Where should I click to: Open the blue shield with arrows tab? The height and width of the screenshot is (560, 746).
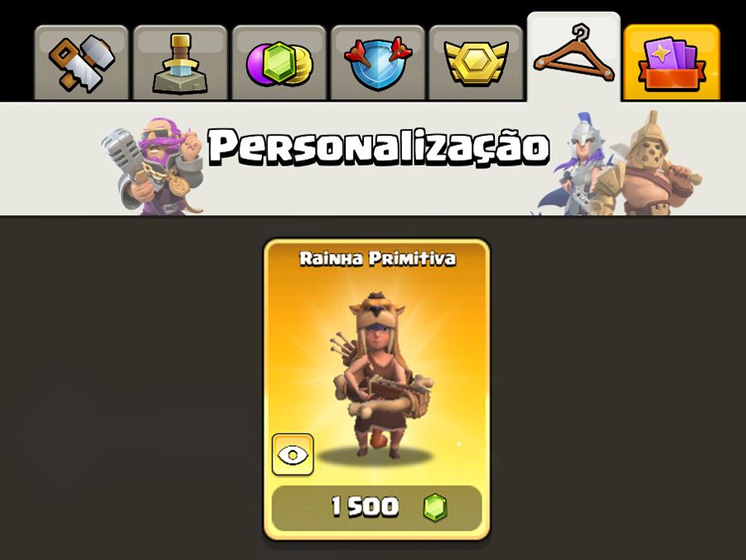[378, 63]
